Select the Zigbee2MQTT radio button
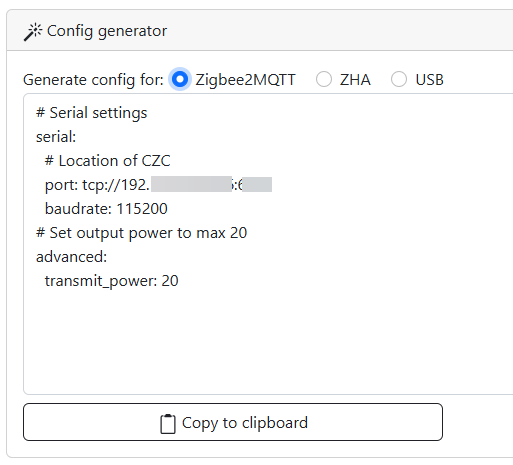Screen dimensions: 513x465 point(180,79)
